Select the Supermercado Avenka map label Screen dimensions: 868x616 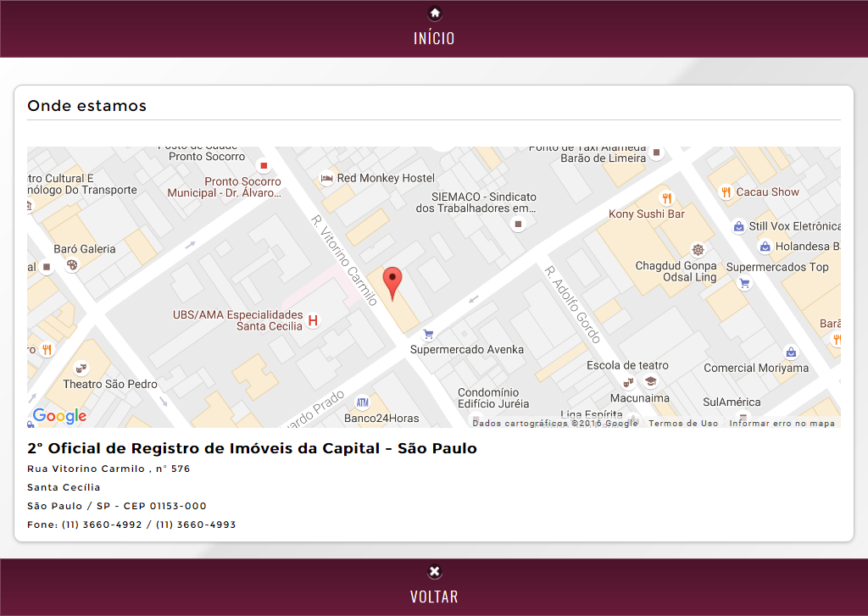point(467,350)
